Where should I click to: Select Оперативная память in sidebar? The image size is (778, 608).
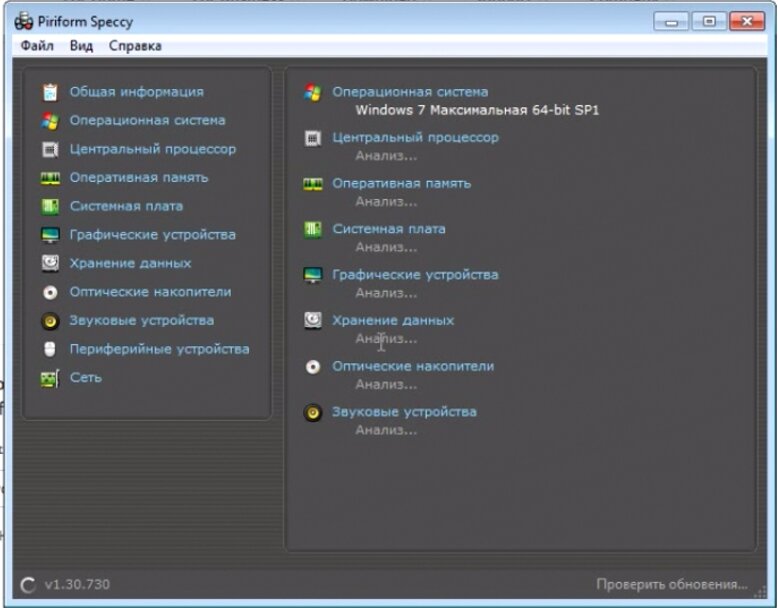pos(139,178)
